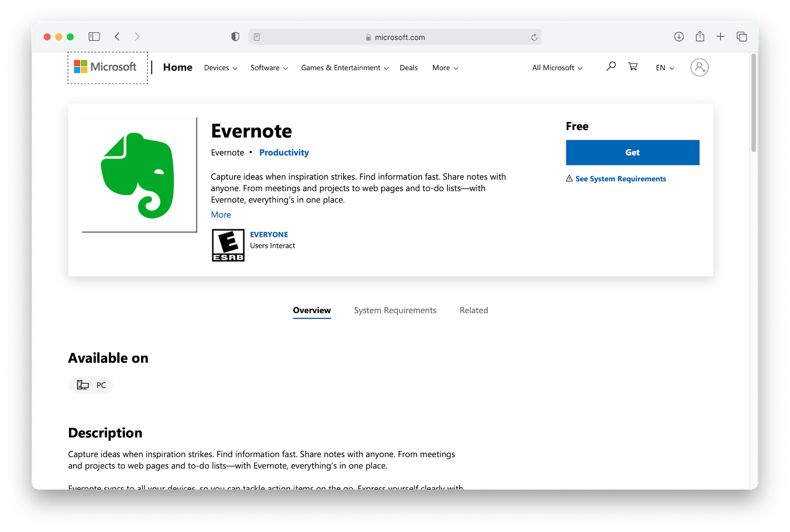790x532 pixels.
Task: Open the Productivity category link
Action: click(284, 152)
